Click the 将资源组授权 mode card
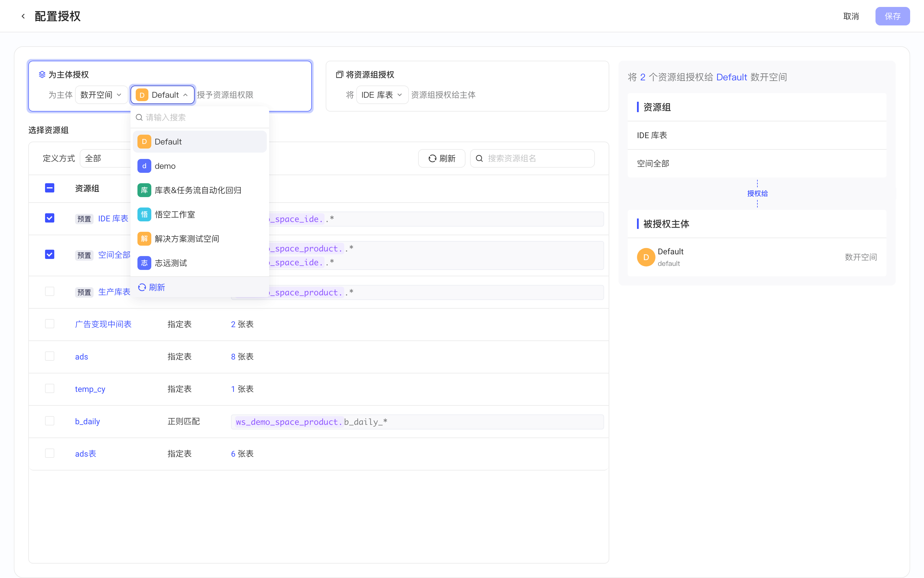 tap(467, 86)
